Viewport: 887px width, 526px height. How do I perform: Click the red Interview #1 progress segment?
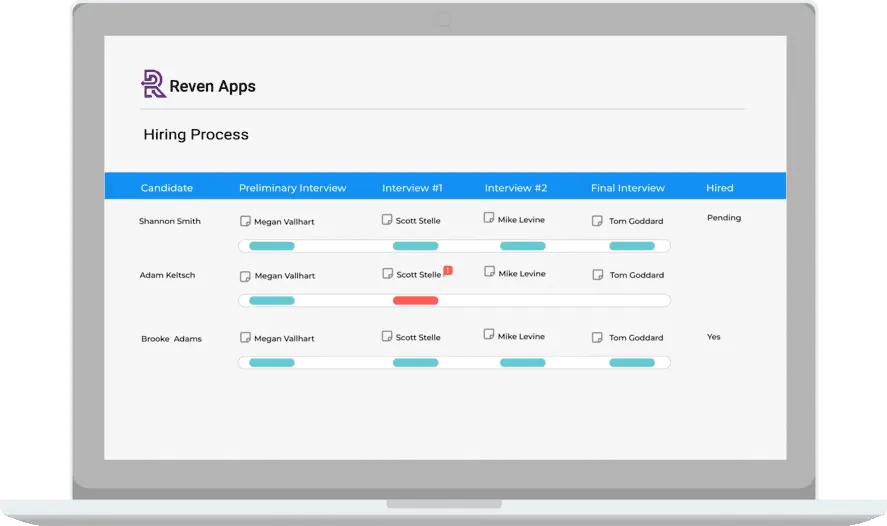pyautogui.click(x=415, y=300)
